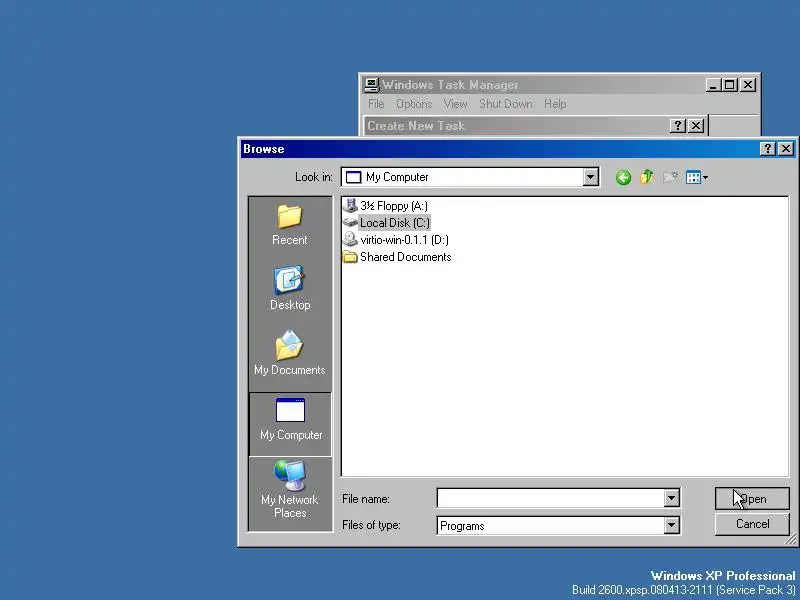Image resolution: width=800 pixels, height=600 pixels.
Task: Expand the File name dropdown arrow
Action: point(671,498)
